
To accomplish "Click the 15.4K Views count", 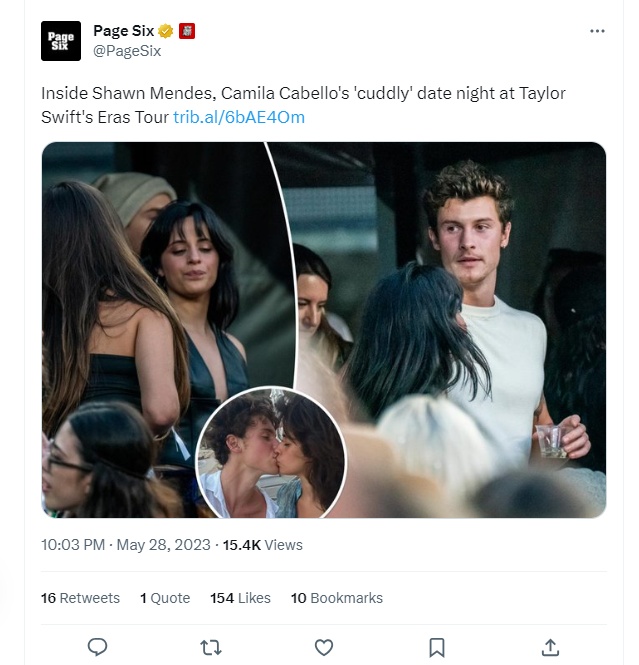I will [262, 545].
